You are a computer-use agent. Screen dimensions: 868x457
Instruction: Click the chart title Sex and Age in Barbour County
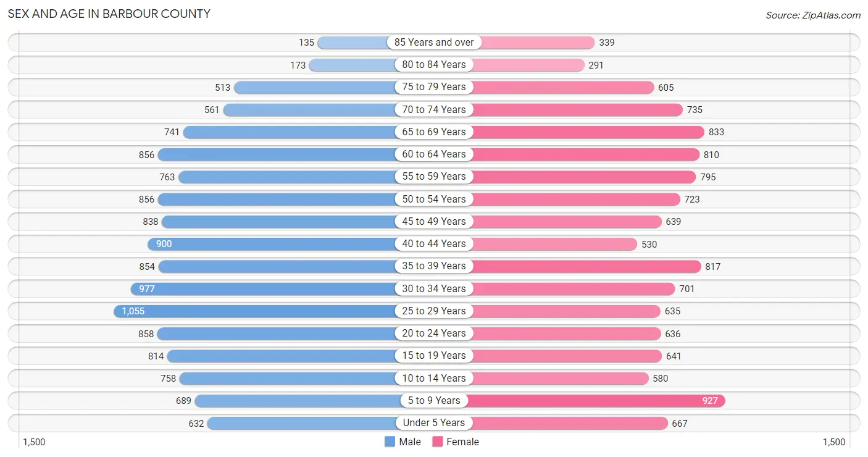(109, 14)
